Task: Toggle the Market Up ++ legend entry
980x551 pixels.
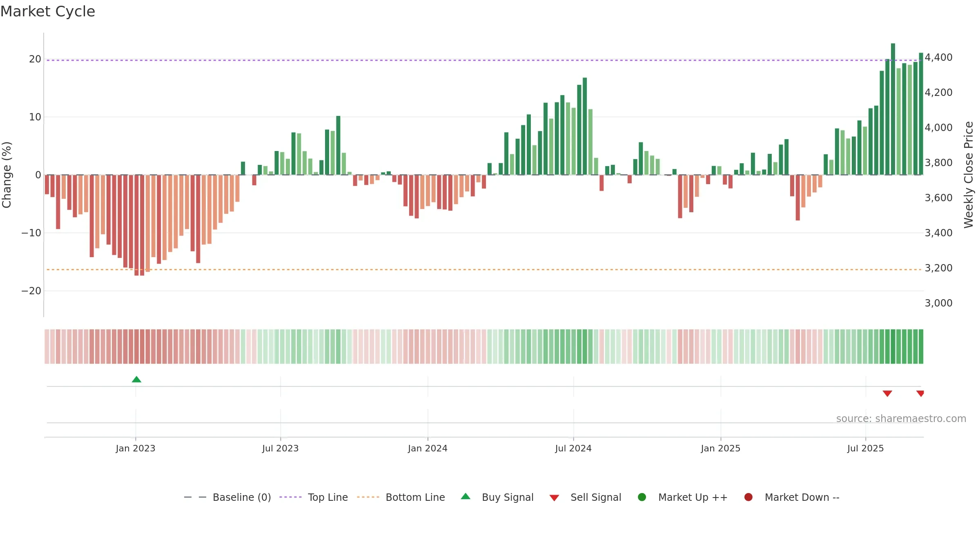Action: pyautogui.click(x=682, y=497)
